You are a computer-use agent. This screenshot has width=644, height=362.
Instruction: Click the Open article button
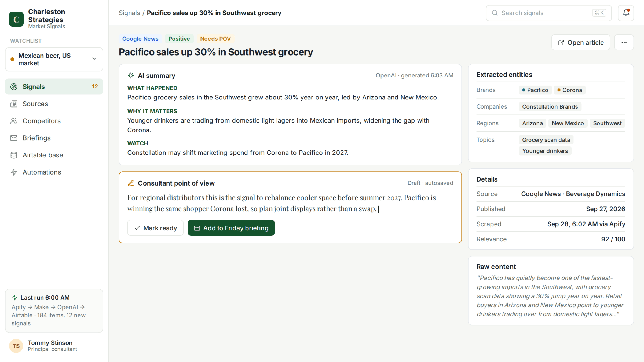click(x=581, y=42)
